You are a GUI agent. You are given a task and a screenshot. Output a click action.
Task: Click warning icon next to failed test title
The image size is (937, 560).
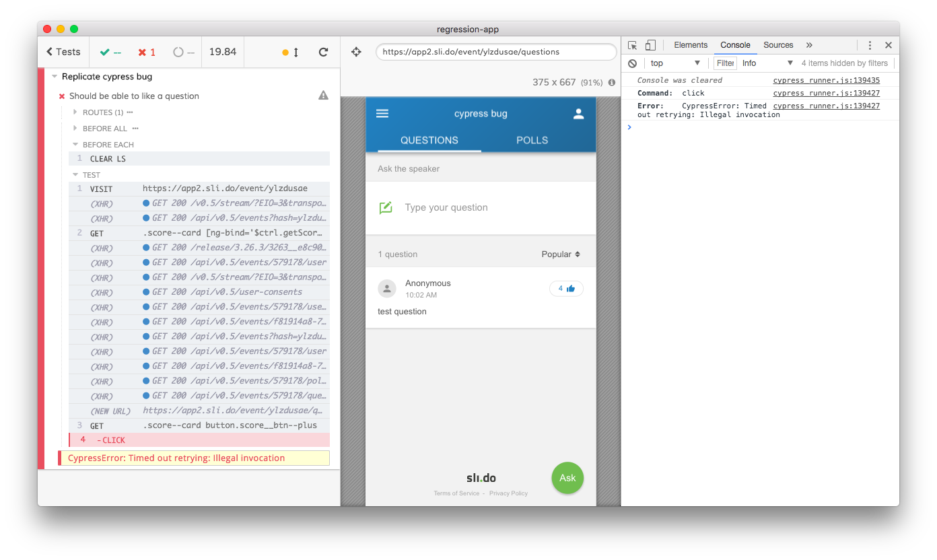click(323, 95)
